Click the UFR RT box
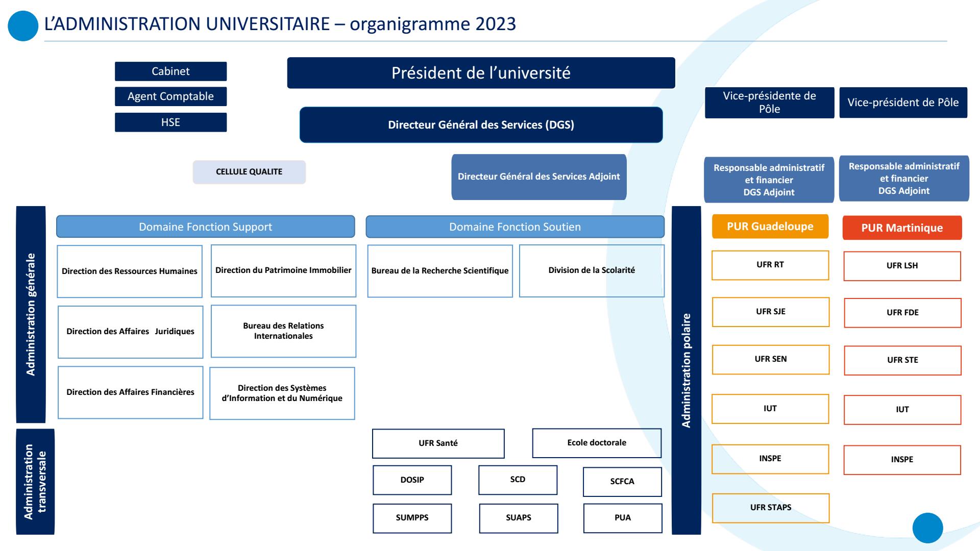Screen dimensions: 980x551 [x=770, y=265]
